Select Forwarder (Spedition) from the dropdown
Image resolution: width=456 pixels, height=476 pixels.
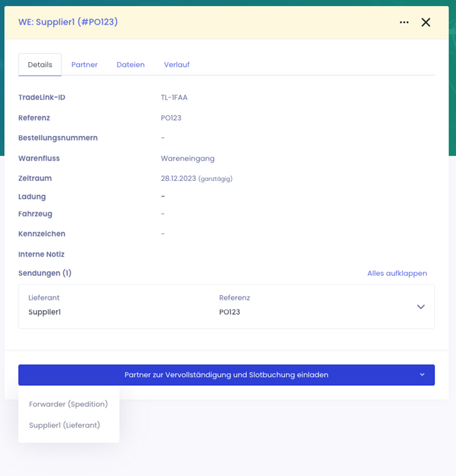pos(68,404)
